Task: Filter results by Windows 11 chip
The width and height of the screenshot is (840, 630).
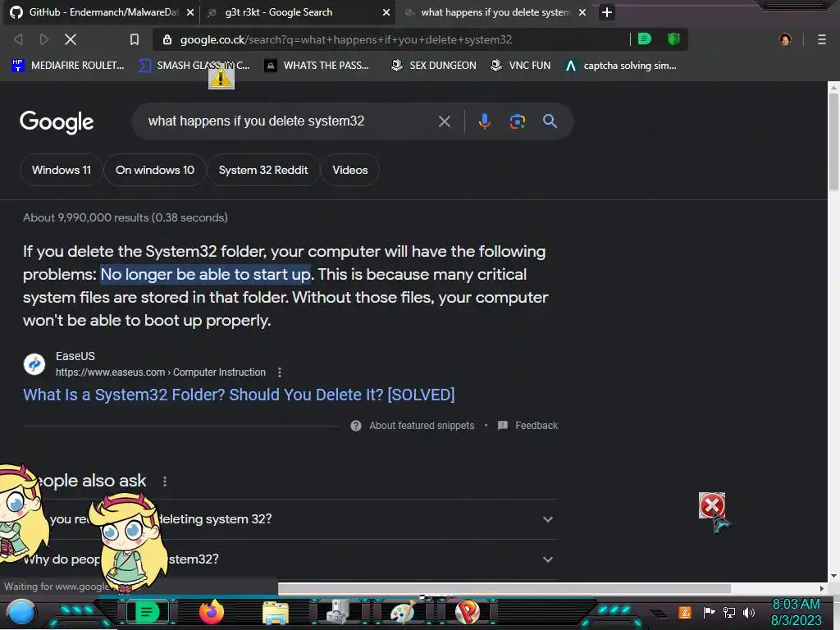Action: [x=61, y=170]
